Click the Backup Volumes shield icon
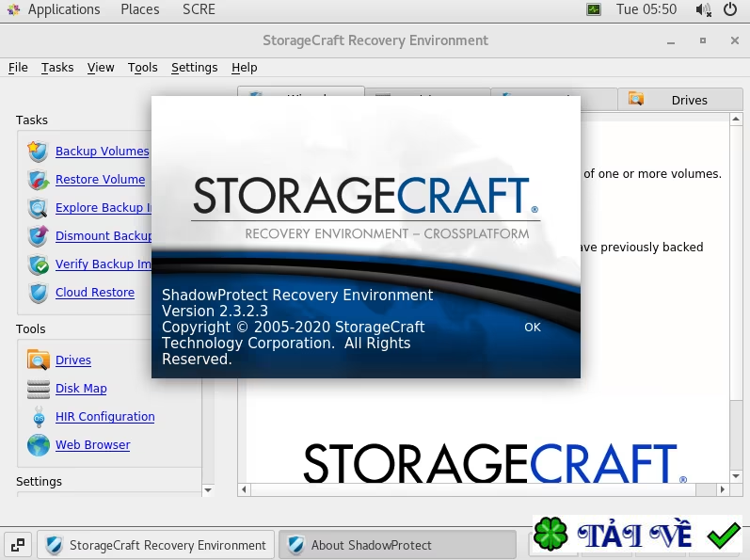 click(38, 152)
